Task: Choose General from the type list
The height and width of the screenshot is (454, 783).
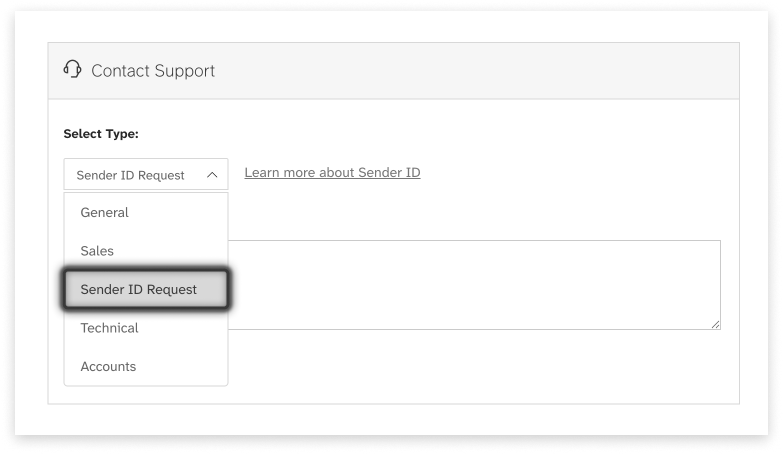Action: coord(105,213)
